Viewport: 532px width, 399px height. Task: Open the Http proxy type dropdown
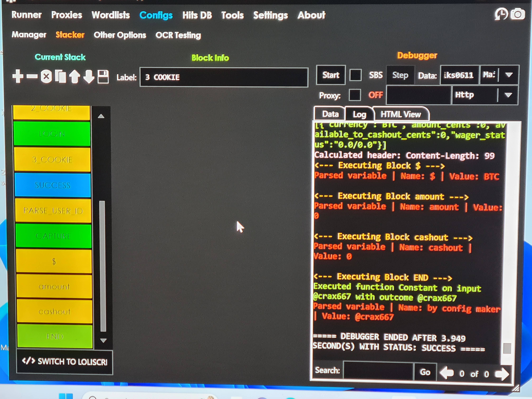pos(508,95)
